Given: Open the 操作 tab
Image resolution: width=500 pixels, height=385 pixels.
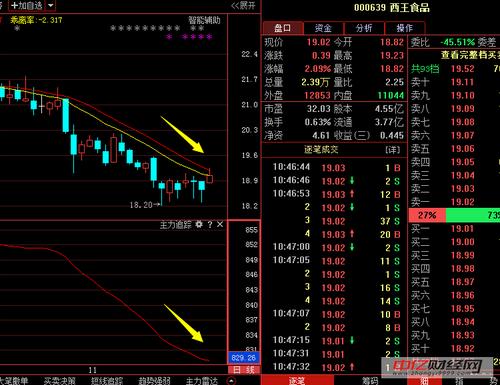Looking at the screenshot, I should tap(404, 28).
